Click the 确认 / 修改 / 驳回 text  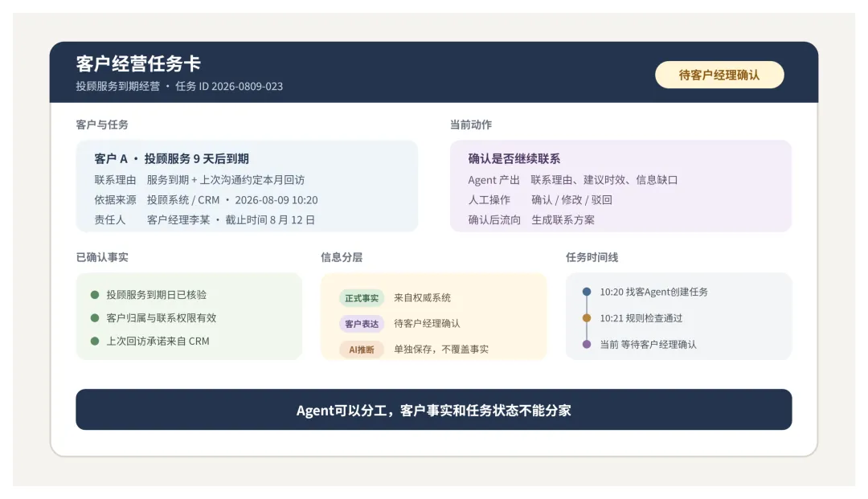coord(572,200)
